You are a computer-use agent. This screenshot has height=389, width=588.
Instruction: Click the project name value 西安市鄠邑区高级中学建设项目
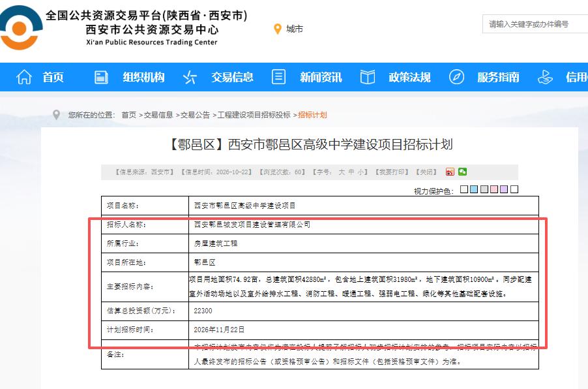(x=244, y=206)
